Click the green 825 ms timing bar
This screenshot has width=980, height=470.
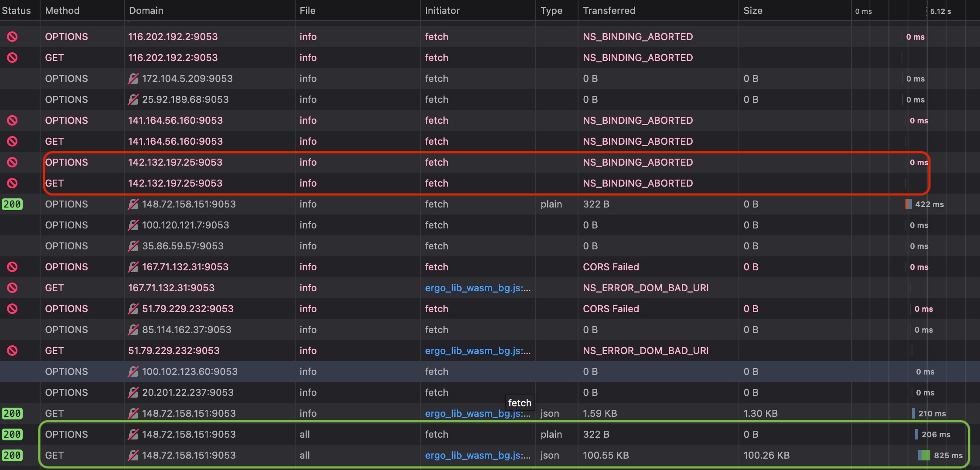tap(925, 455)
